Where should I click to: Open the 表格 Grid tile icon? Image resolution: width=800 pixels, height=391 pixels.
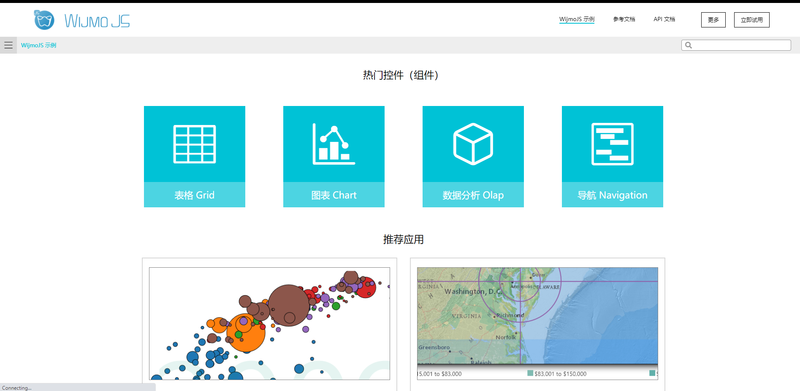(x=194, y=143)
